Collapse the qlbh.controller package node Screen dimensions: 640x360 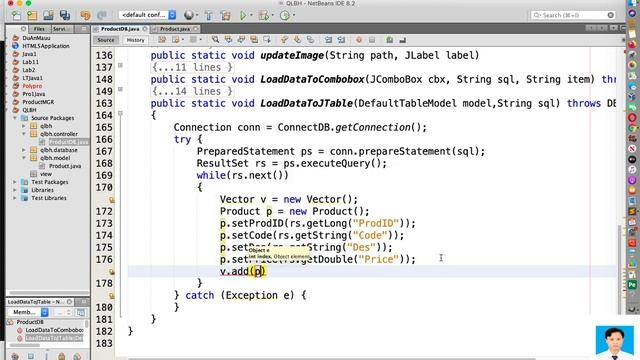(x=24, y=134)
